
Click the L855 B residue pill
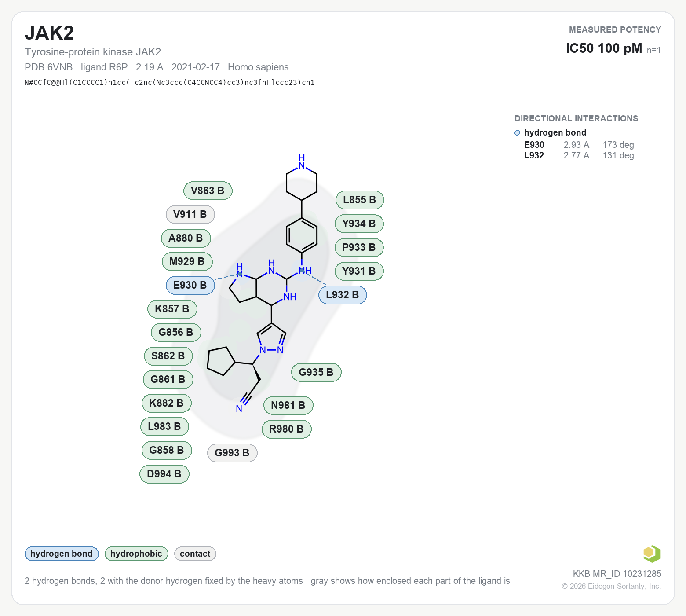tap(360, 200)
